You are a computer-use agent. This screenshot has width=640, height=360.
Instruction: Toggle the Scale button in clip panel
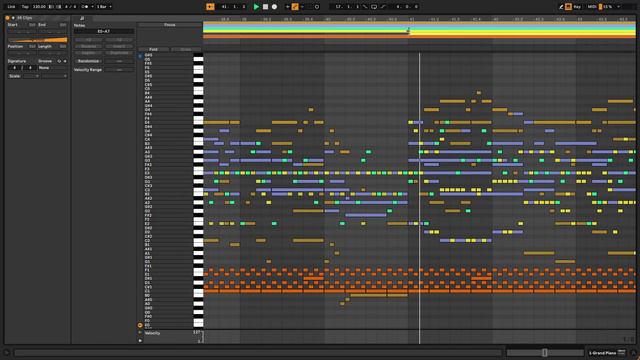pos(15,76)
